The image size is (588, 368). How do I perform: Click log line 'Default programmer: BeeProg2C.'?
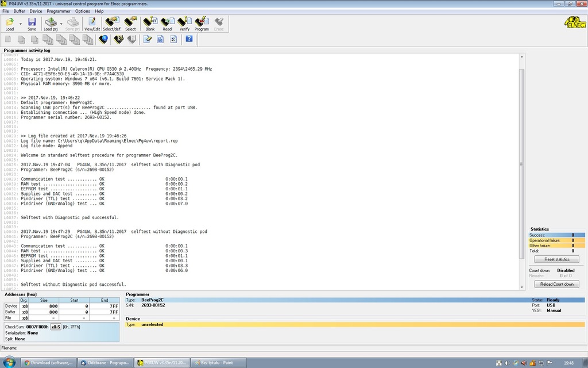point(57,102)
